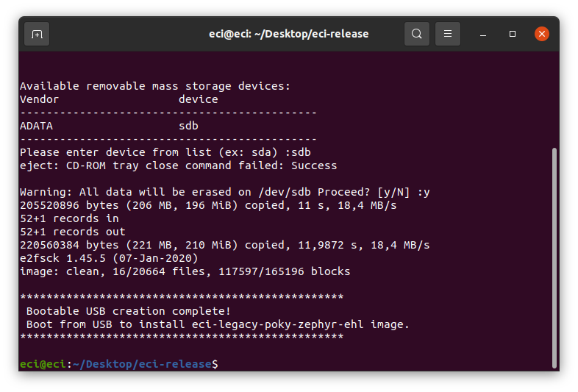578x392 pixels.
Task: Click the '52+1 records in' line
Action: point(69,218)
